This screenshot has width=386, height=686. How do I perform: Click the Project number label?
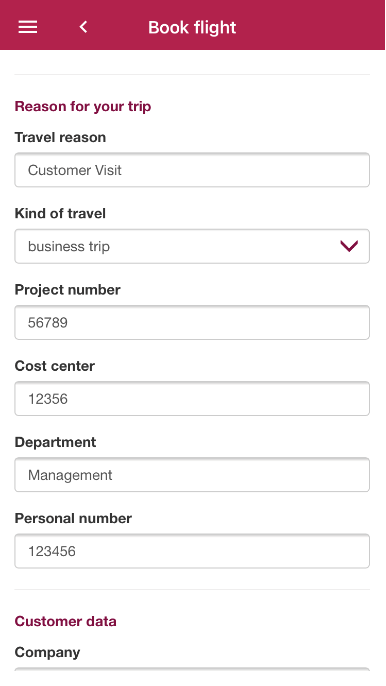pos(67,290)
